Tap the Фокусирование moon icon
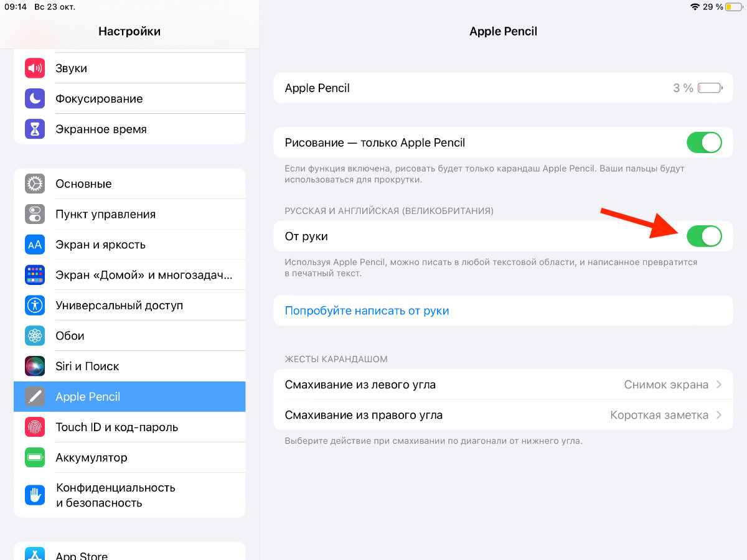Viewport: 747px width, 560px height. [x=35, y=98]
